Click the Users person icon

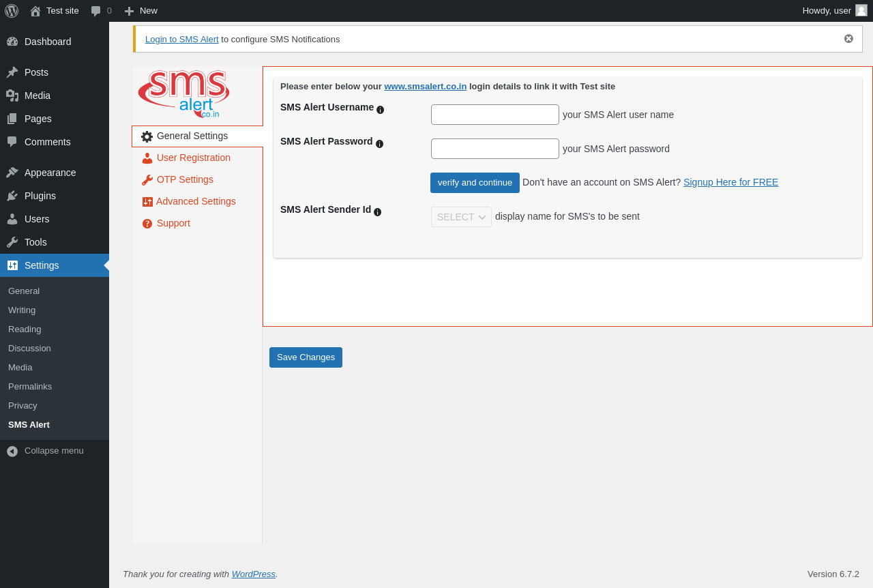point(12,219)
